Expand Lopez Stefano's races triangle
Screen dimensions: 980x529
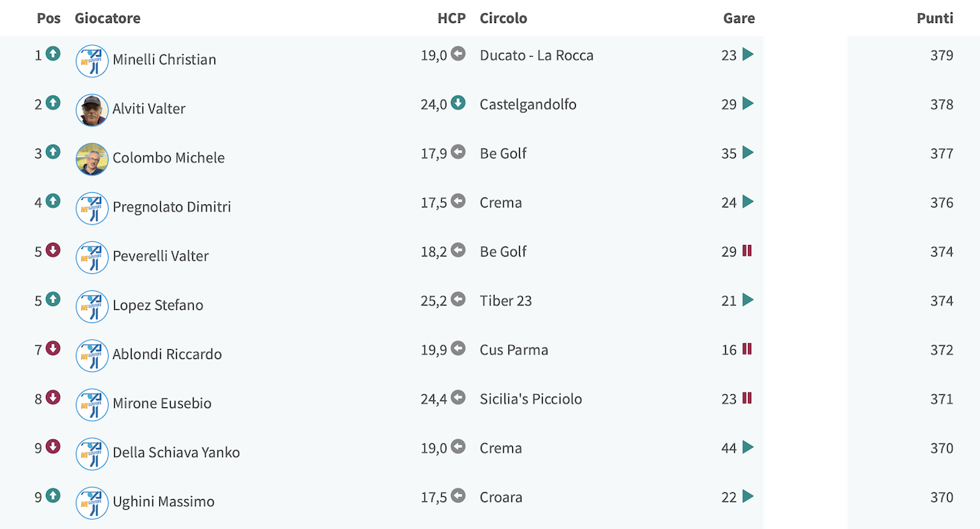(748, 300)
